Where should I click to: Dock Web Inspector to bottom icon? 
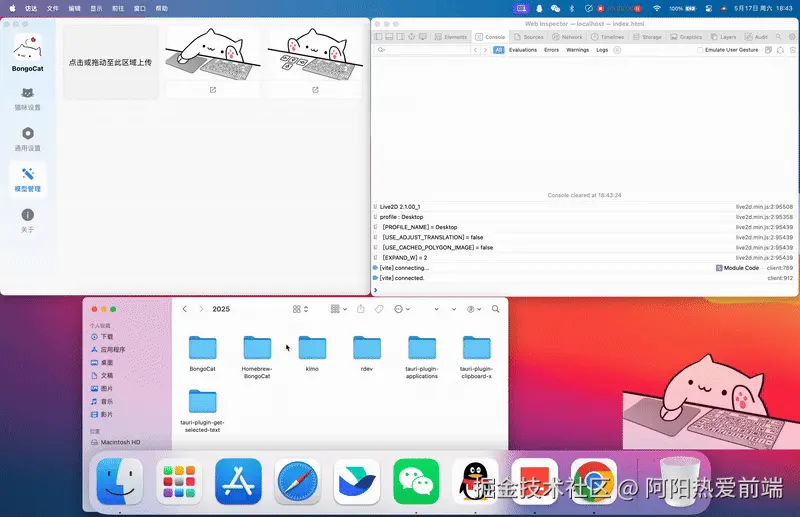(x=389, y=37)
